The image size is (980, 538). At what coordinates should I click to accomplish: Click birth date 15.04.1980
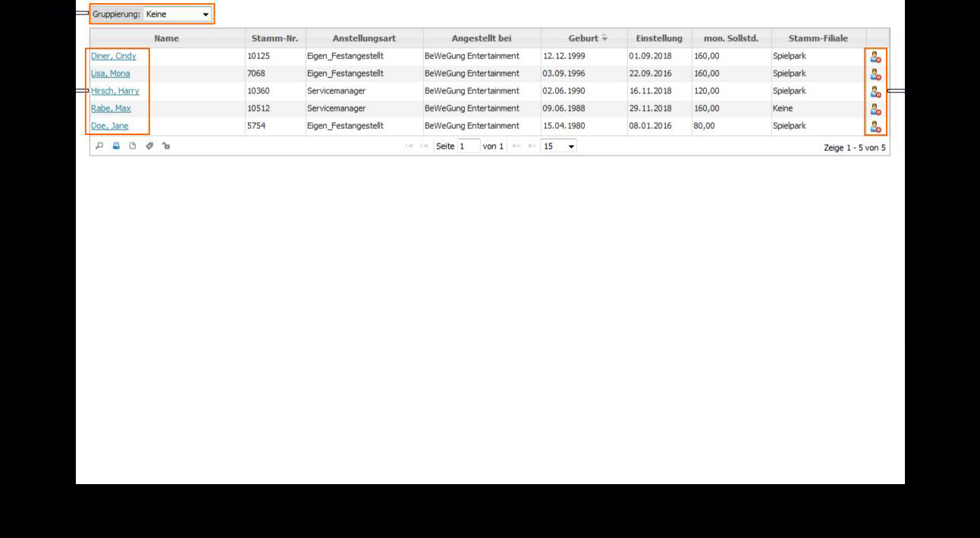[x=564, y=126]
